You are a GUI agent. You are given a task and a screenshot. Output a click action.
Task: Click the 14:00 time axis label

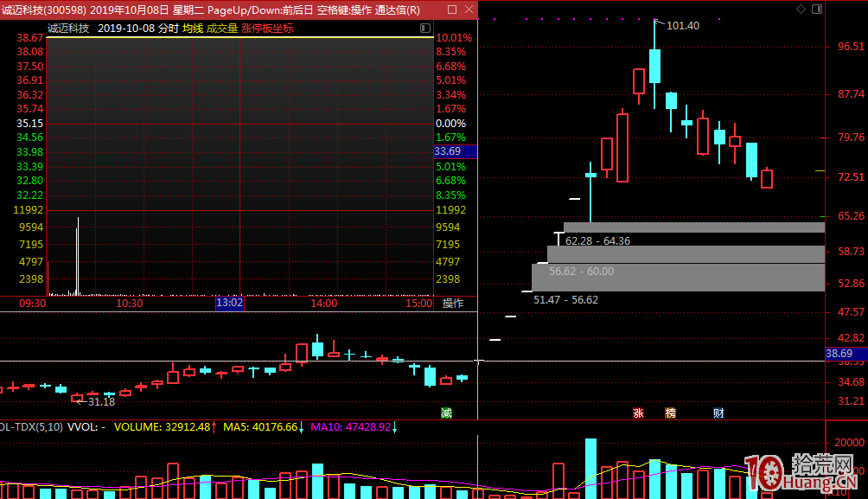324,304
